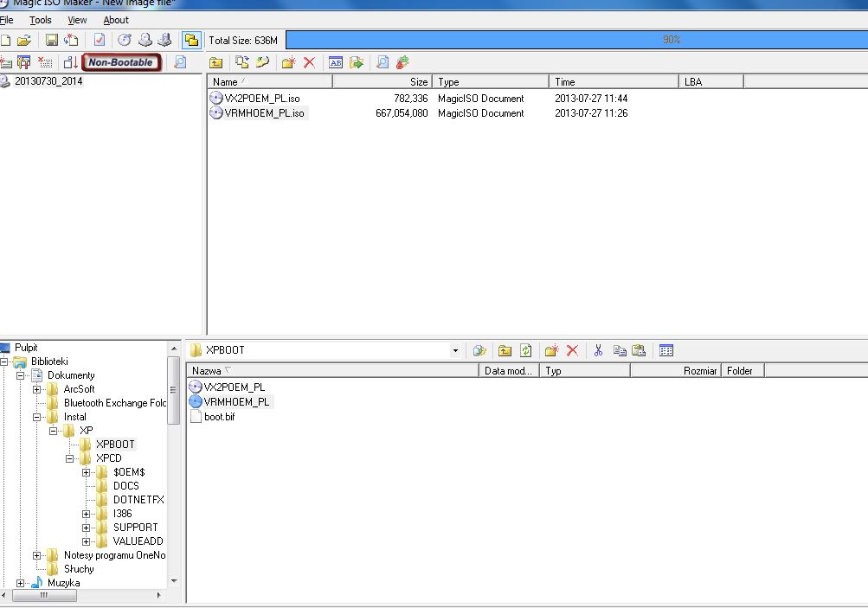868x608 pixels.
Task: Sort image files by Time column
Action: tap(614, 82)
